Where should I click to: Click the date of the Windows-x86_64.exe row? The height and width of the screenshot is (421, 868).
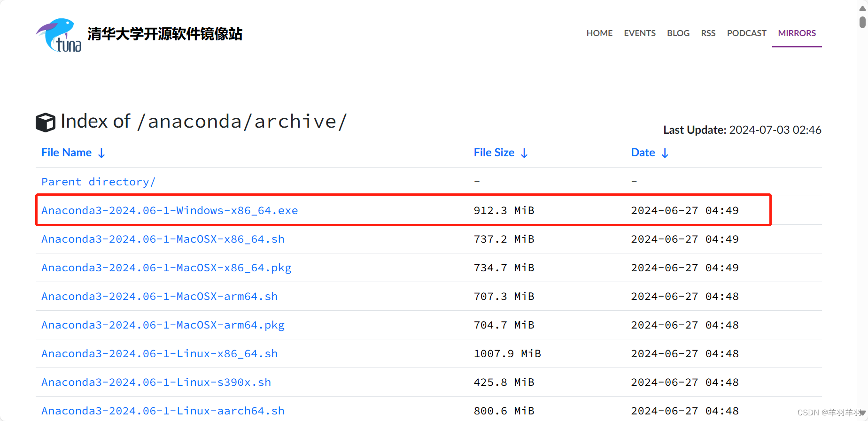point(685,210)
